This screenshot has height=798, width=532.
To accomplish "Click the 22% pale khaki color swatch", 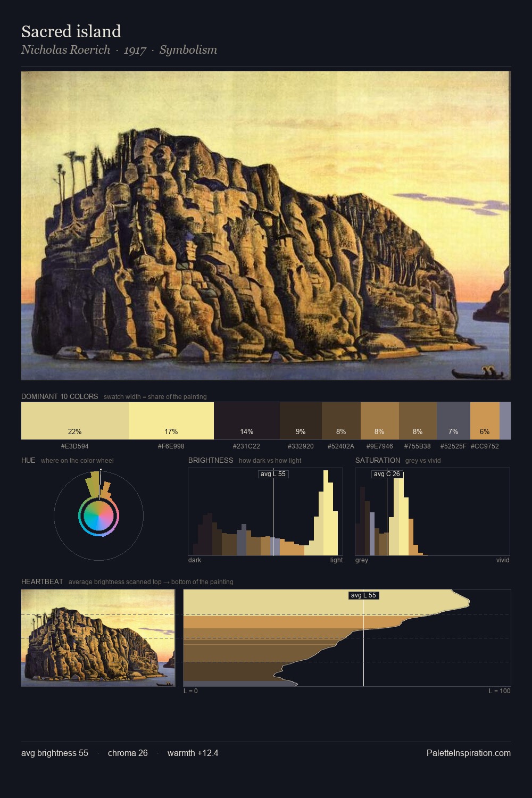I will click(75, 421).
